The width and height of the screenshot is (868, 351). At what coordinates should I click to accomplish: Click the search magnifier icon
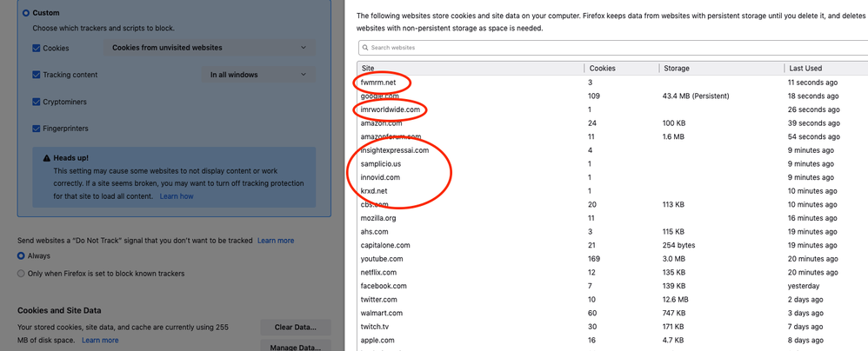365,48
